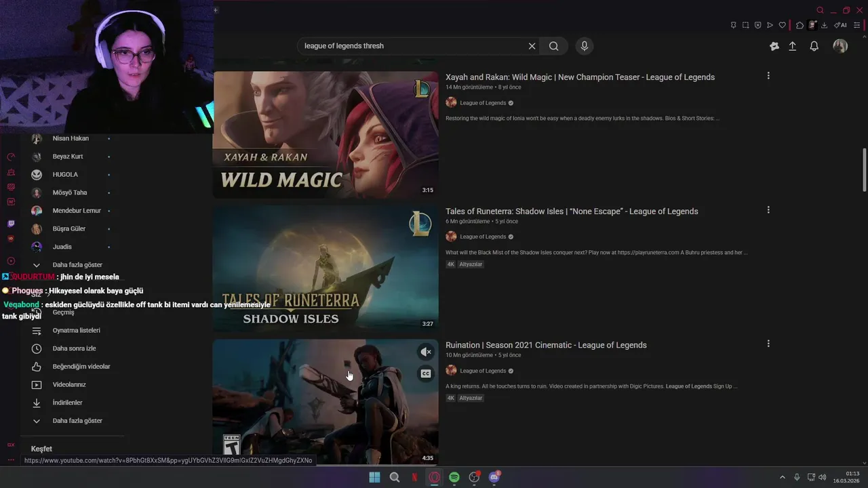Click the page vertical scrollbar thumb

[865, 169]
